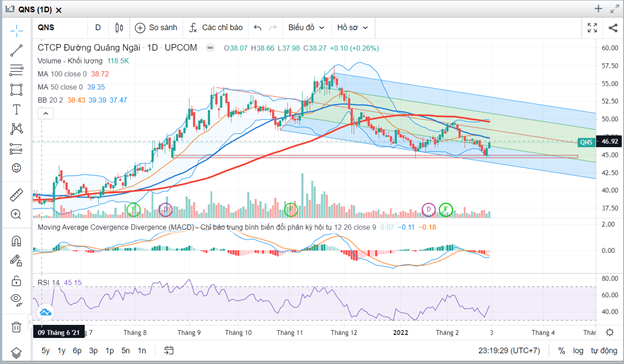Expand the chart panel with arrows icon

pyautogui.click(x=614, y=9)
